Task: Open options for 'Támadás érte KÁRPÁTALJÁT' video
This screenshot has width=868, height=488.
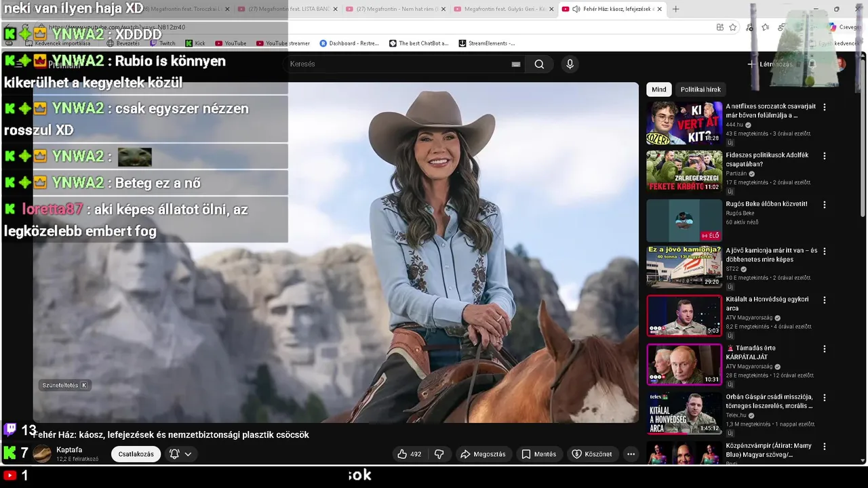Action: (x=825, y=349)
